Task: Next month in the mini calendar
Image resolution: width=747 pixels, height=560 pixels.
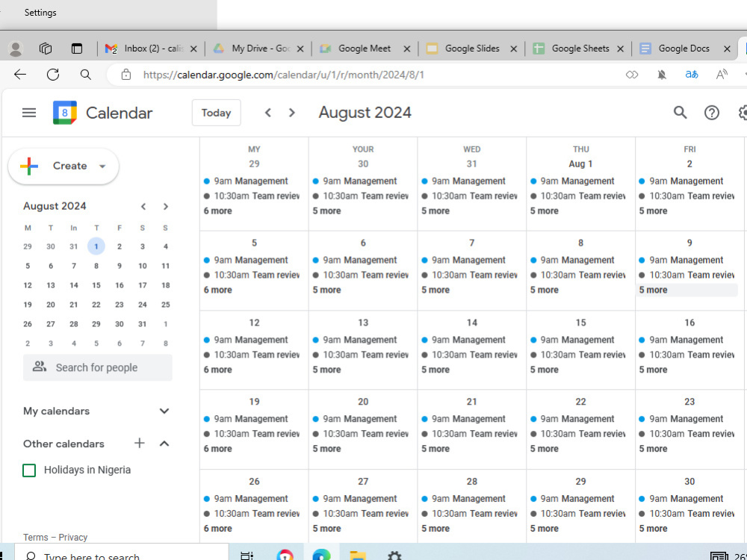Action: [165, 207]
